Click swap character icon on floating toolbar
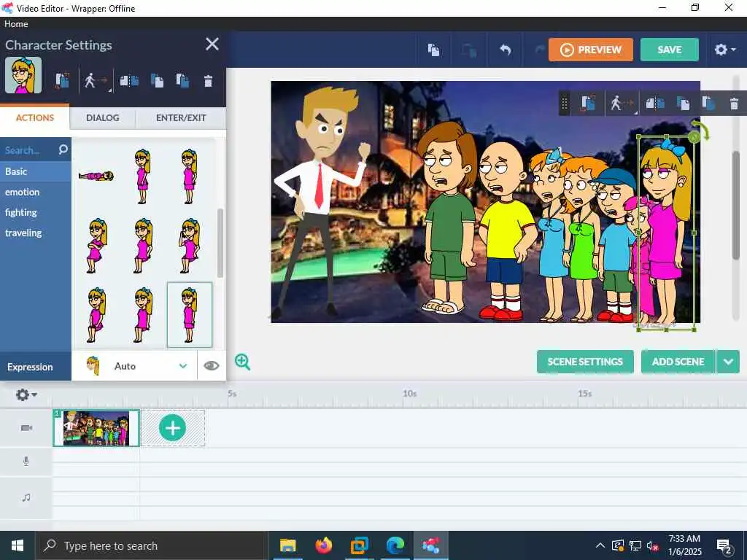The image size is (747, 560). (588, 104)
